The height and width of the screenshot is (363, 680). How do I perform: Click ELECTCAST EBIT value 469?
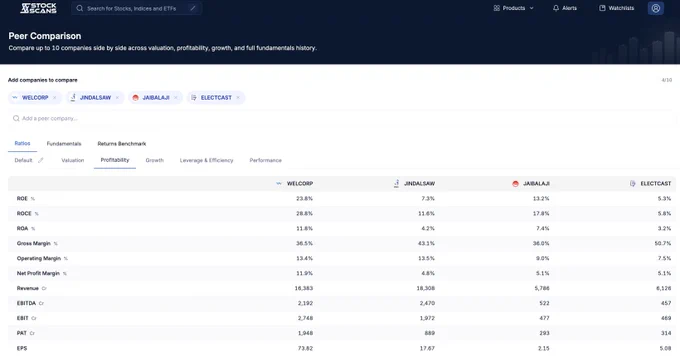pyautogui.click(x=666, y=318)
